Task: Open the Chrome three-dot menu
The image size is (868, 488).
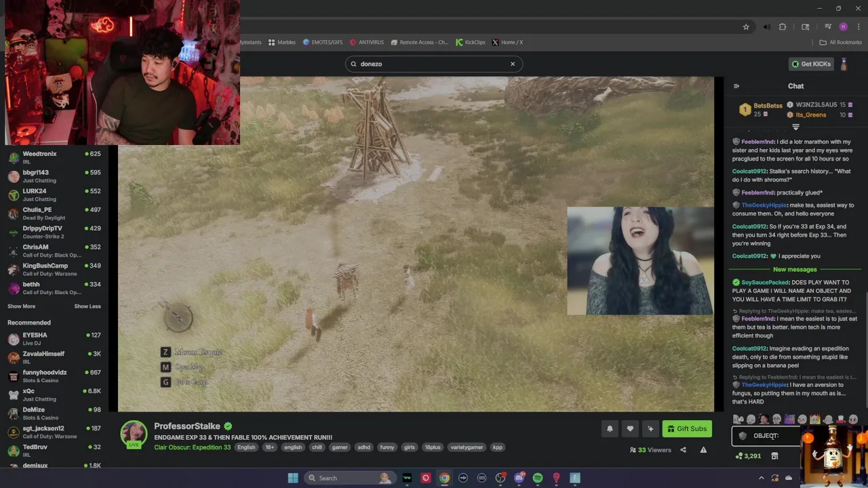Action: coord(857,27)
